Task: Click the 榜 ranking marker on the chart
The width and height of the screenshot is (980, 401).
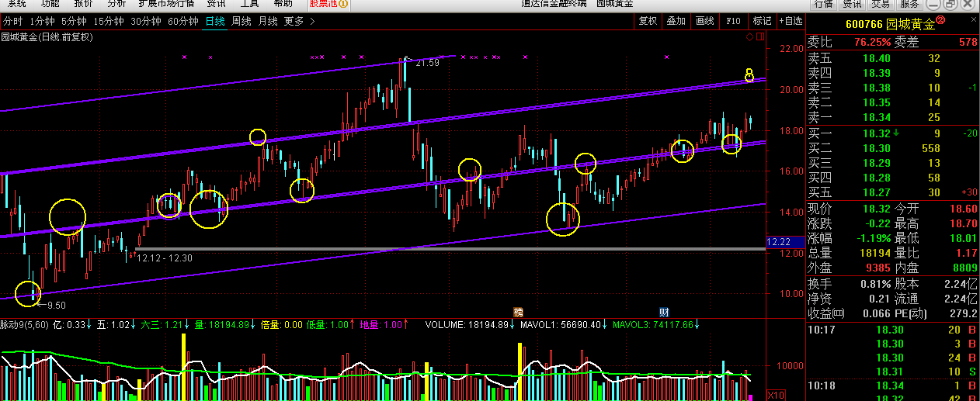Action: (x=519, y=311)
